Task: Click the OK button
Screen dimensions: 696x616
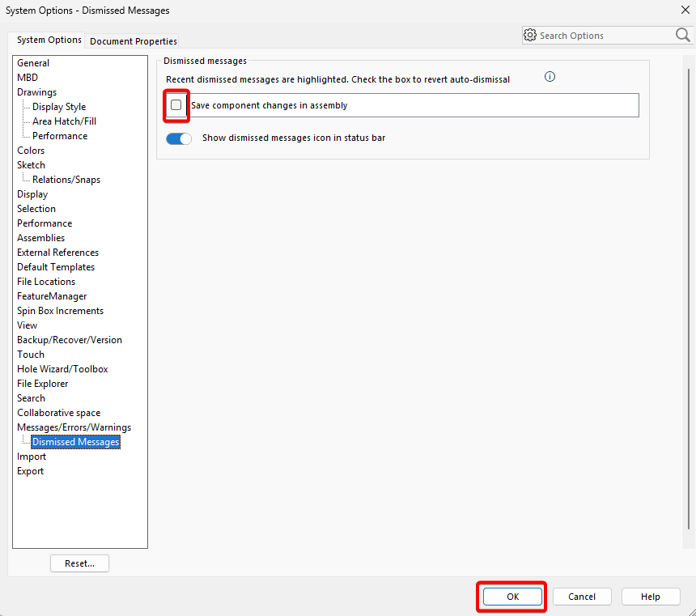Action: tap(512, 597)
